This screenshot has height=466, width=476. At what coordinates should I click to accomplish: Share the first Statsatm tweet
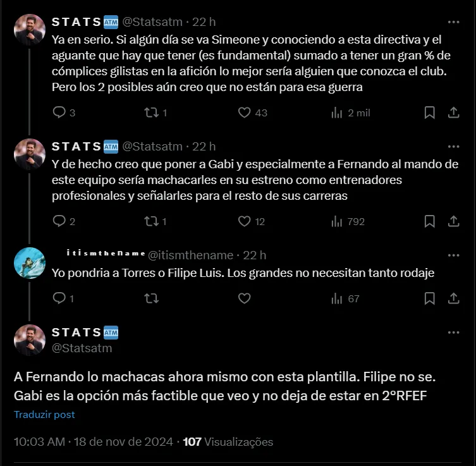click(x=453, y=113)
